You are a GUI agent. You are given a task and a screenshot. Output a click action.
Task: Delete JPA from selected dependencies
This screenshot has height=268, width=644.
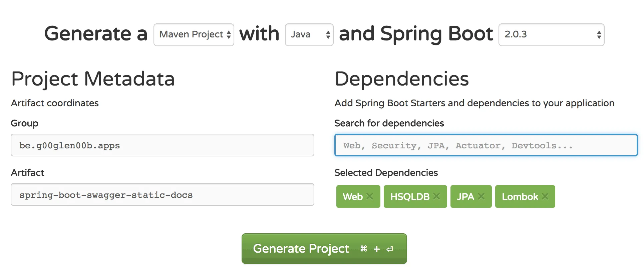pyautogui.click(x=481, y=196)
